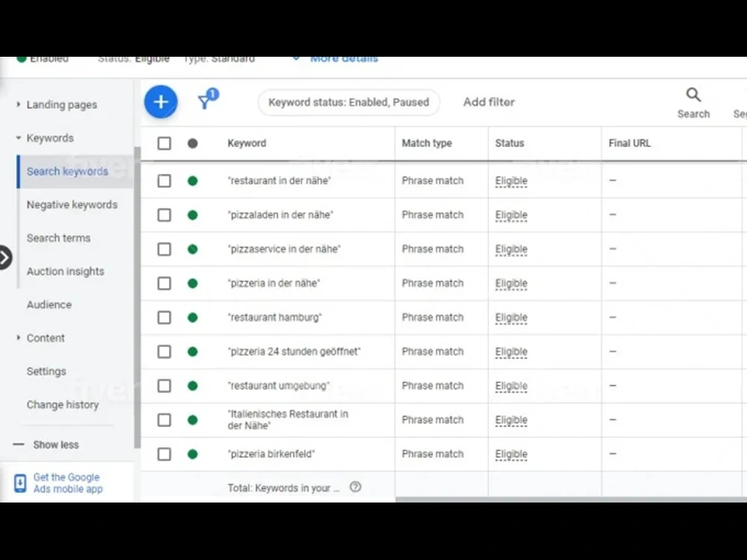Open Change history
747x560 pixels.
click(x=63, y=405)
